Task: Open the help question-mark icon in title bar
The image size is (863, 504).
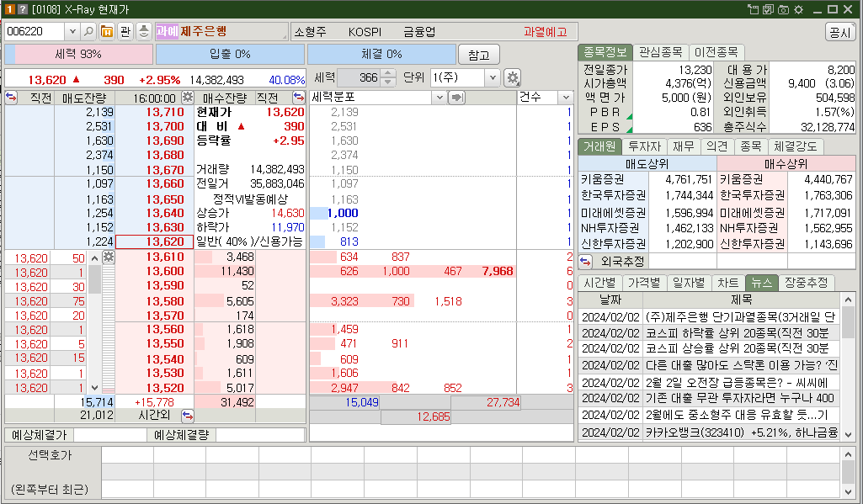Action: point(23,9)
